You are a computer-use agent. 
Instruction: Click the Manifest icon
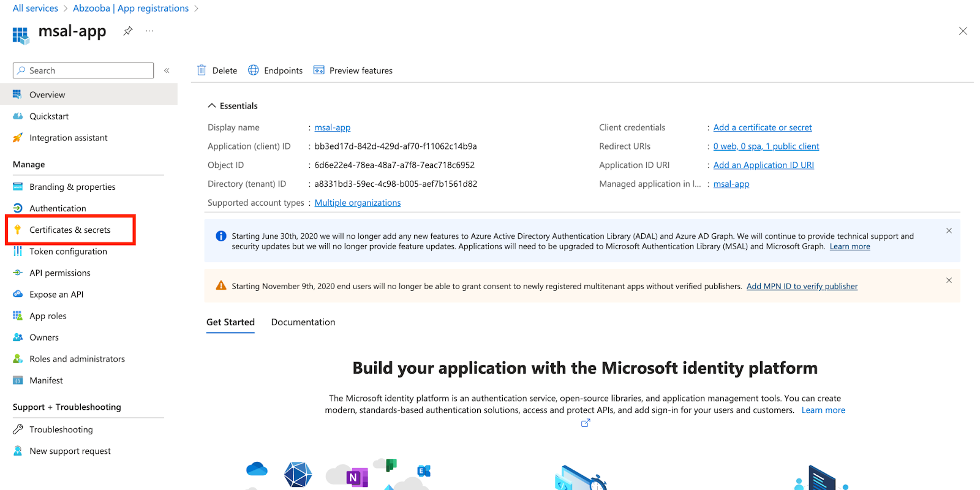18,380
